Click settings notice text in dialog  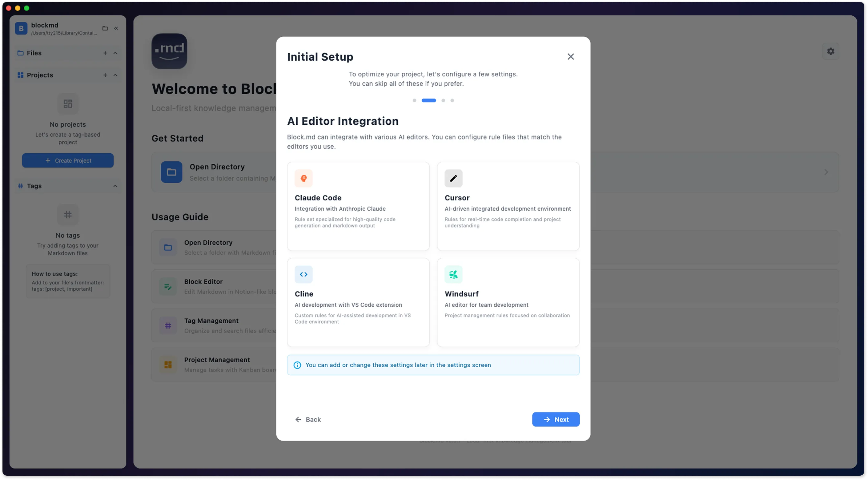tap(398, 365)
